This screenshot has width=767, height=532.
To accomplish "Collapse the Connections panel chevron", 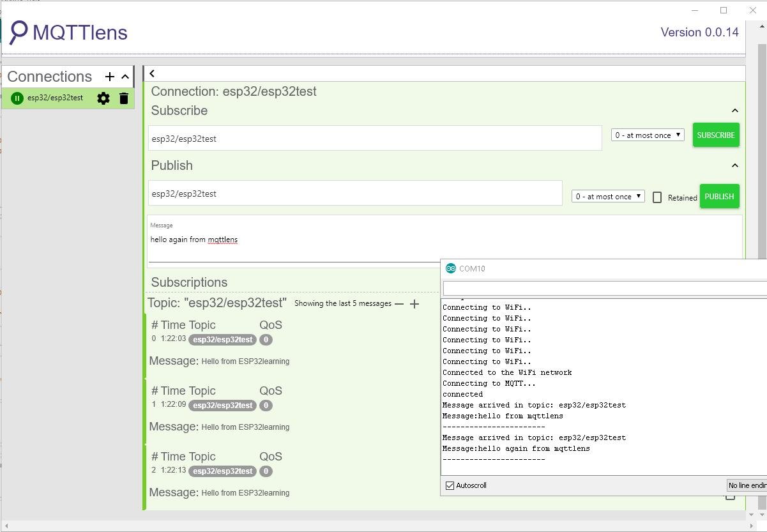I will point(125,77).
